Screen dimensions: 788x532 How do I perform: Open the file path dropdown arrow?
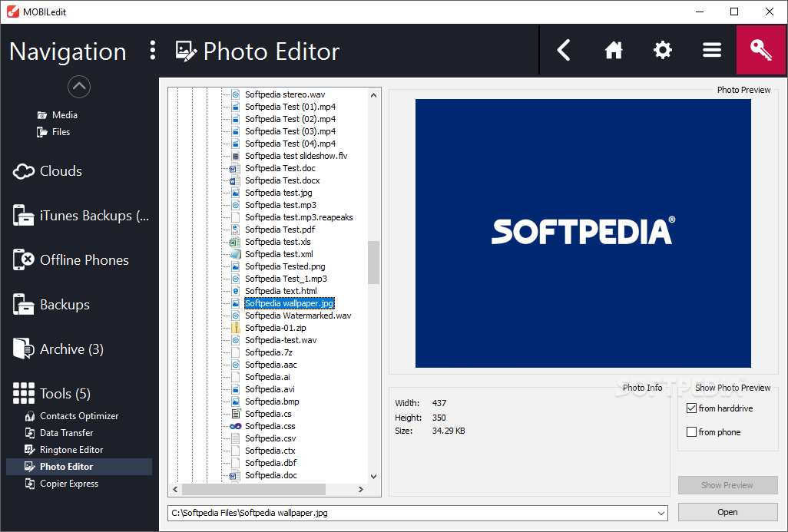click(661, 514)
